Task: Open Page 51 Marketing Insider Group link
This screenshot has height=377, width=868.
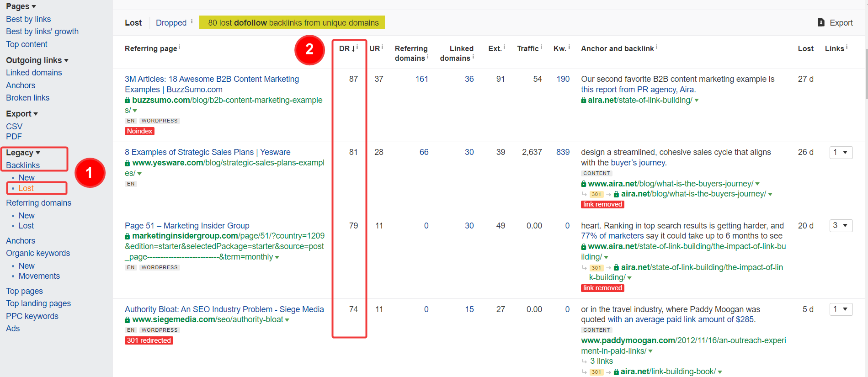Action: click(187, 226)
